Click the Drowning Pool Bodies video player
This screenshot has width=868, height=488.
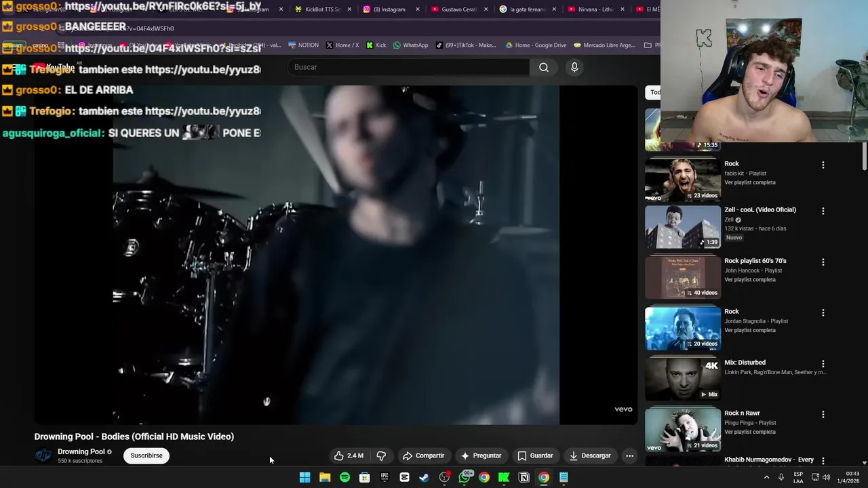[x=336, y=255]
